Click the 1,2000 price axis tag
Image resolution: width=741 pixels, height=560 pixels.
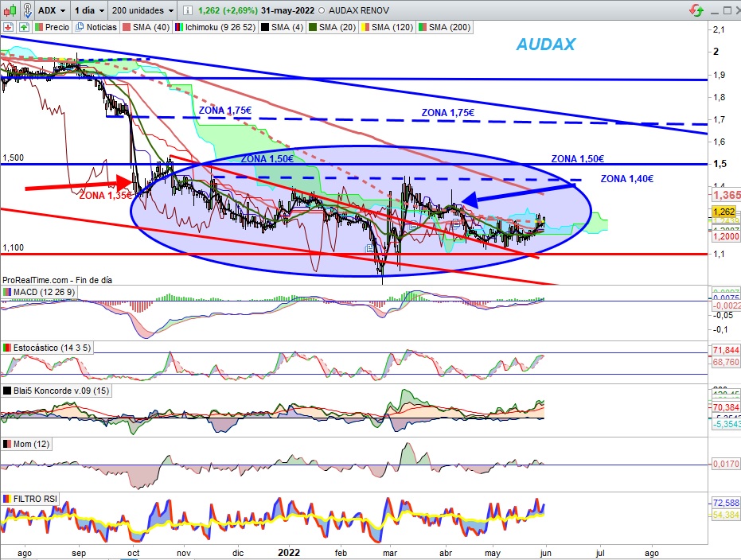click(726, 236)
